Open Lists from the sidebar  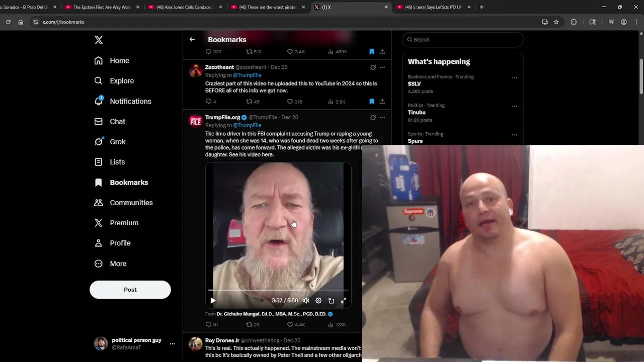pyautogui.click(x=110, y=162)
